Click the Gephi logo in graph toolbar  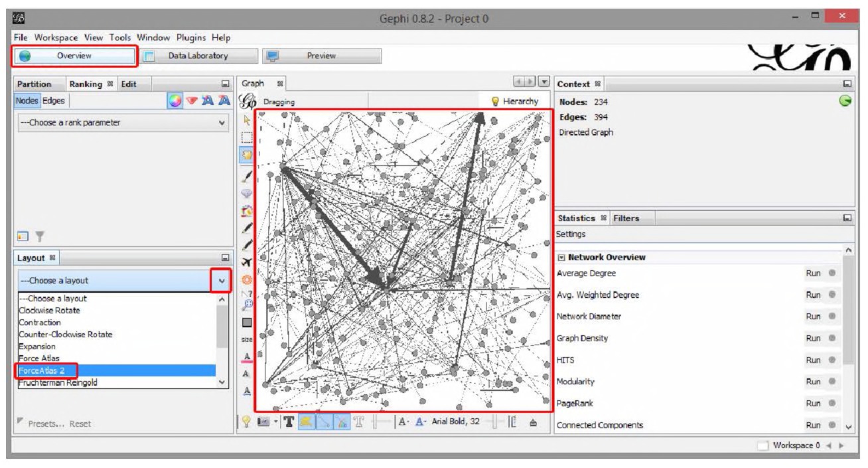[246, 102]
